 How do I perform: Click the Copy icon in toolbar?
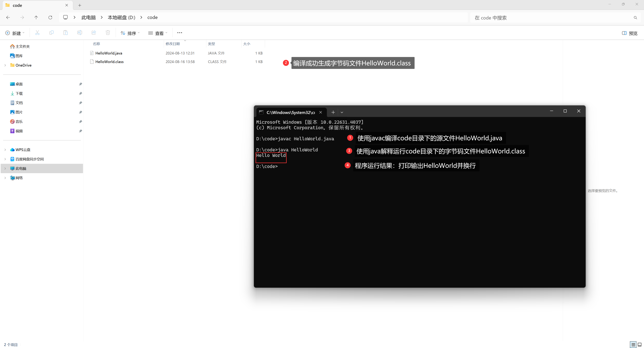[x=51, y=33]
